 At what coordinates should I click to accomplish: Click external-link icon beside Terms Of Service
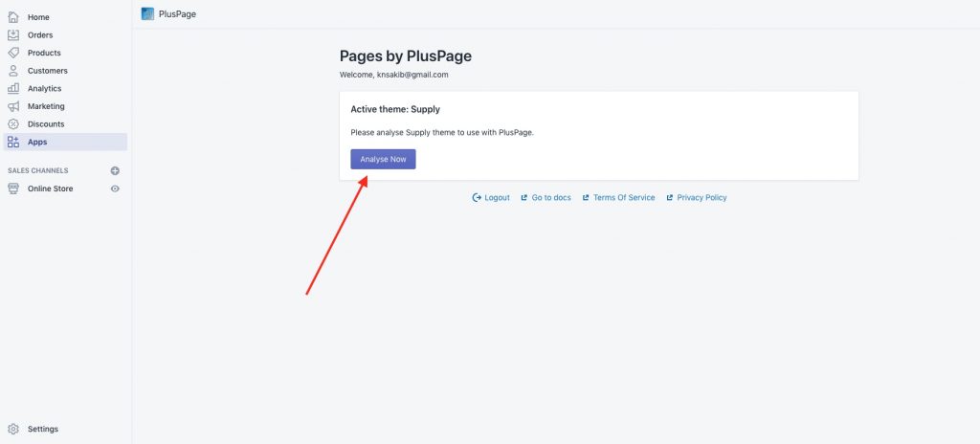click(x=586, y=198)
